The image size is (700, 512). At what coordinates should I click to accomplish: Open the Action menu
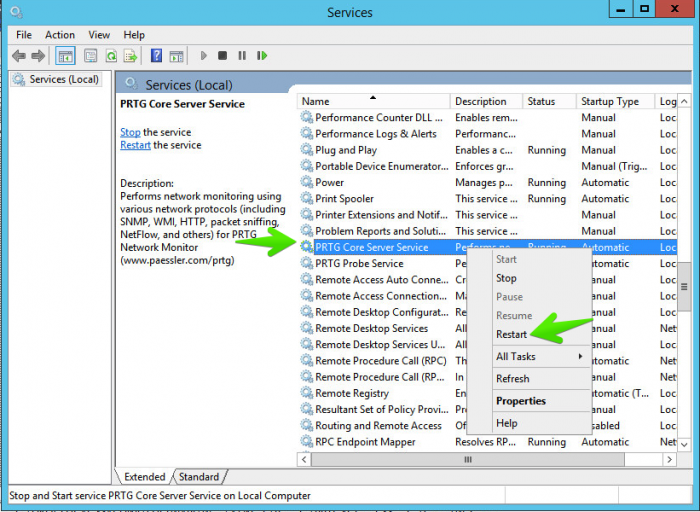click(60, 35)
